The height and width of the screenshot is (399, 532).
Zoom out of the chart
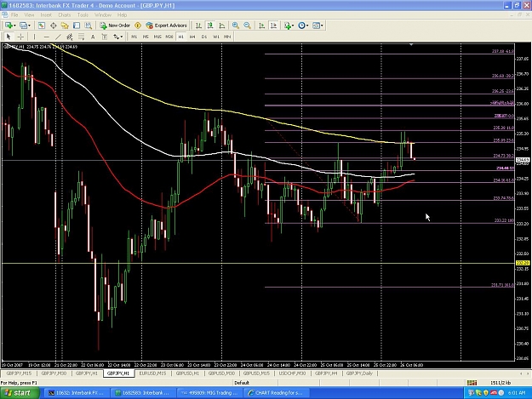[248, 26]
